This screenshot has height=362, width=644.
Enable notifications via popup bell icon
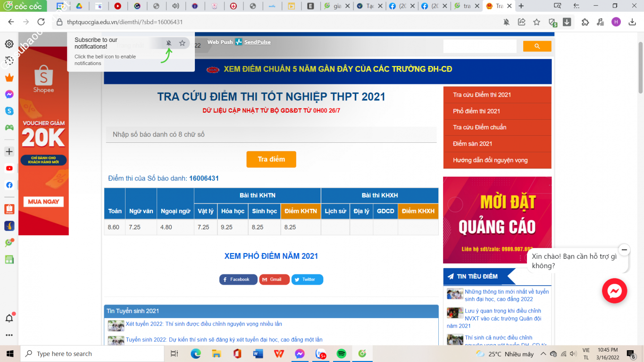point(168,43)
